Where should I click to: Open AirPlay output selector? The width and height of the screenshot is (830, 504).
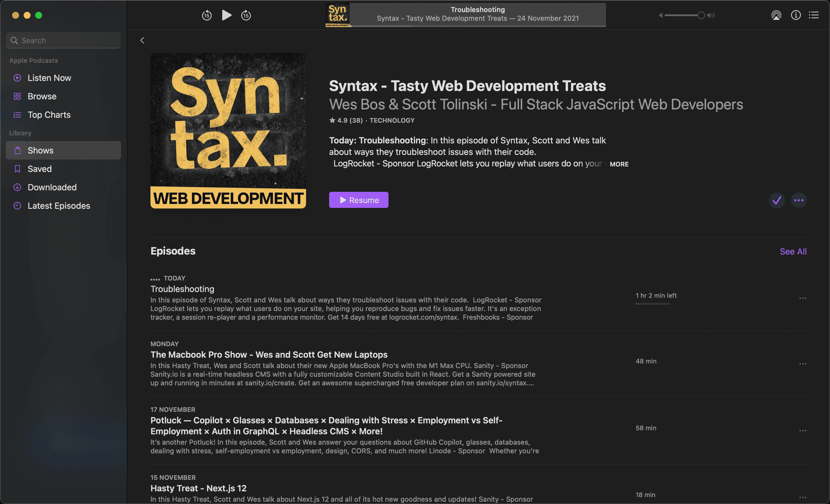coord(776,15)
